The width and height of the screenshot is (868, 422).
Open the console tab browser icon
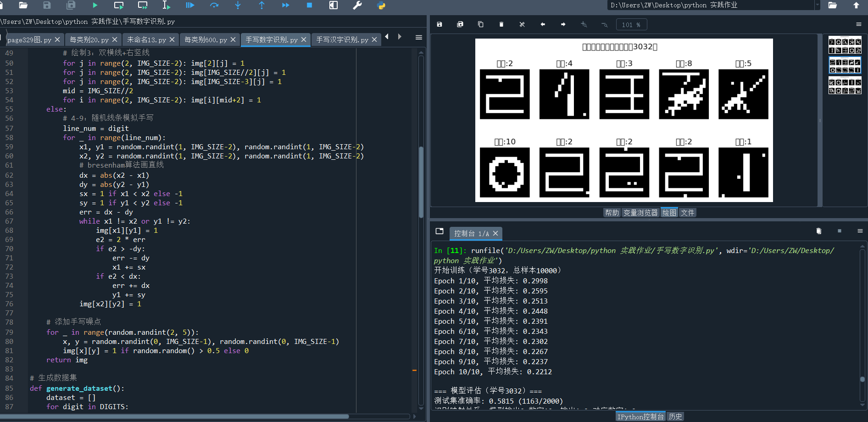[440, 231]
